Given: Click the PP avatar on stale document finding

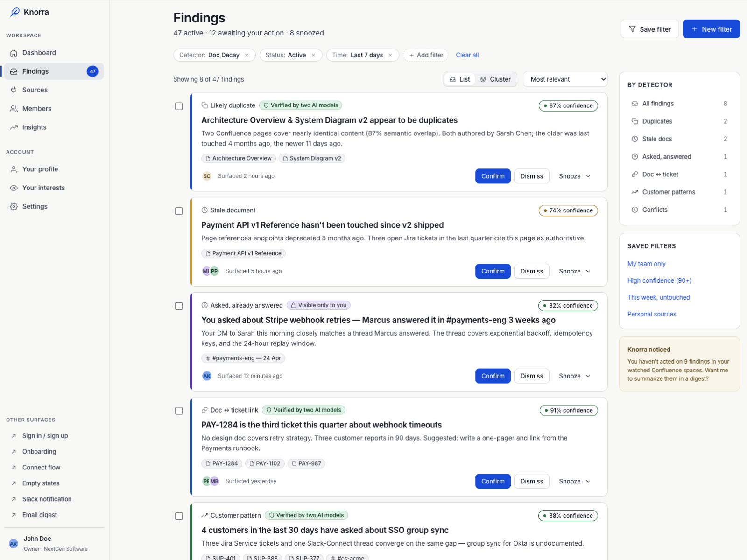Looking at the screenshot, I should point(215,271).
